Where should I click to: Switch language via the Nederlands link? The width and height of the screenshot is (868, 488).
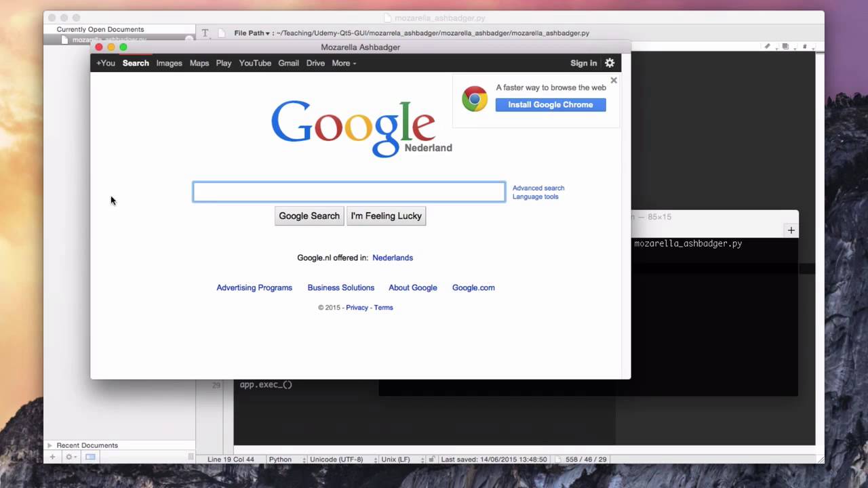click(x=393, y=258)
